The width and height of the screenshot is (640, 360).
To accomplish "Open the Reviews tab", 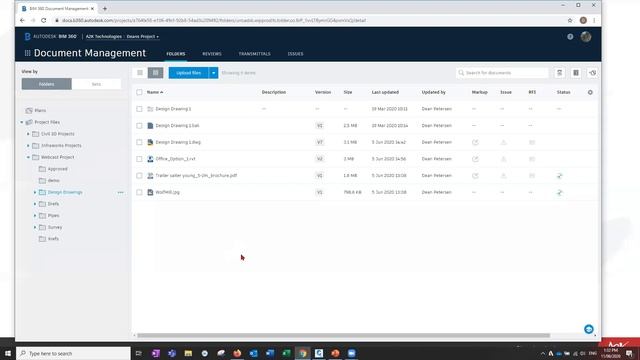I will 212,54.
